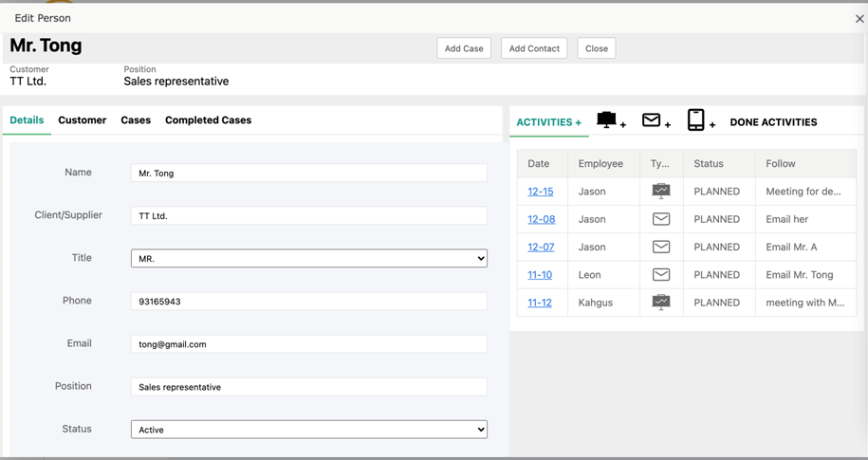868x460 pixels.
Task: Click presentation type icon in 12-15 row
Action: click(x=661, y=191)
